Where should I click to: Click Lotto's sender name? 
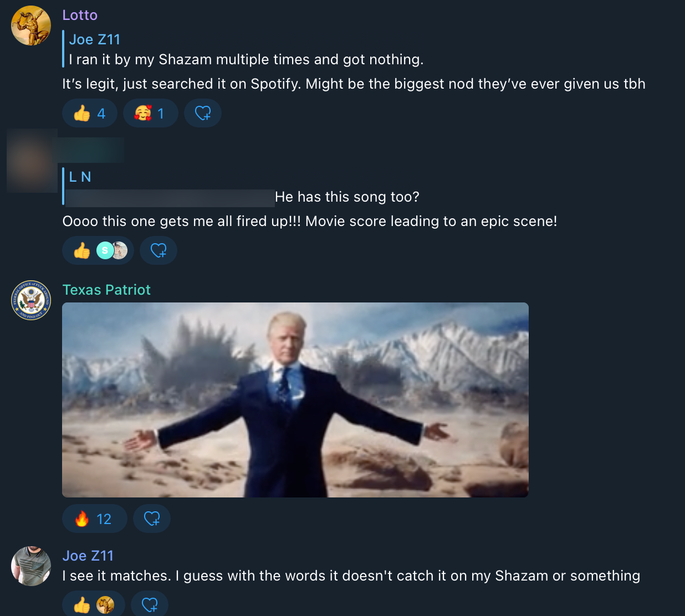click(80, 15)
